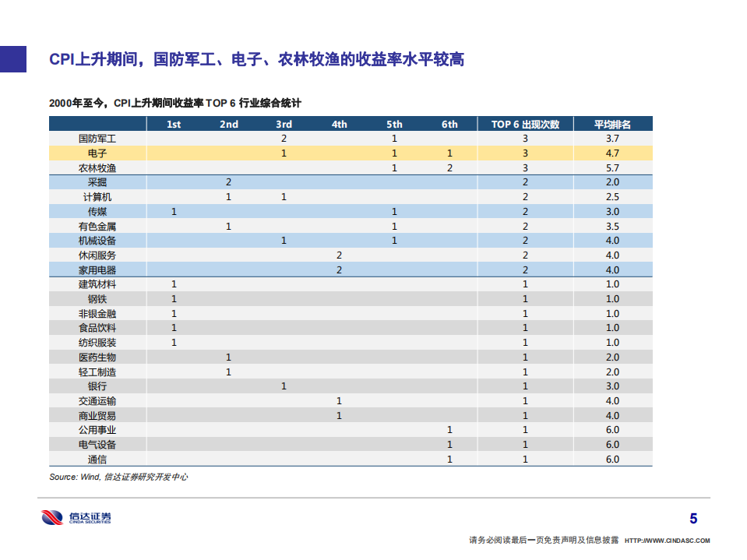
Task: Select the shaded 采掘 table row
Action: pos(351,181)
